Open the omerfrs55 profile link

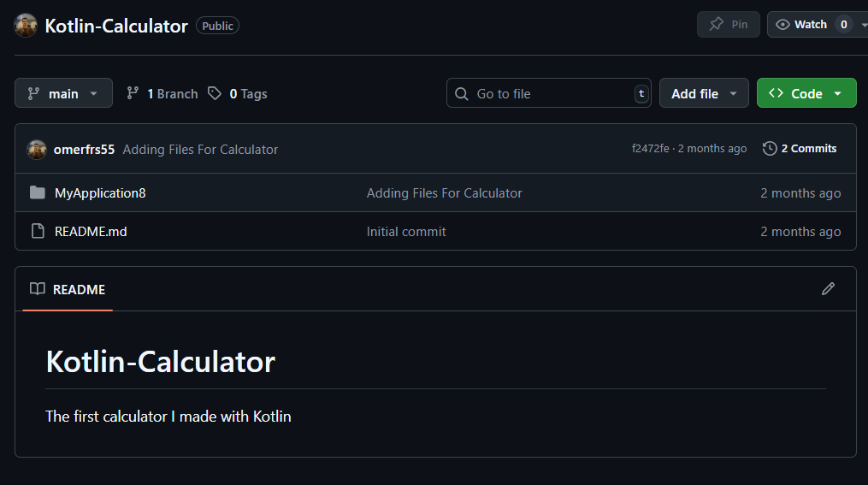pyautogui.click(x=84, y=150)
